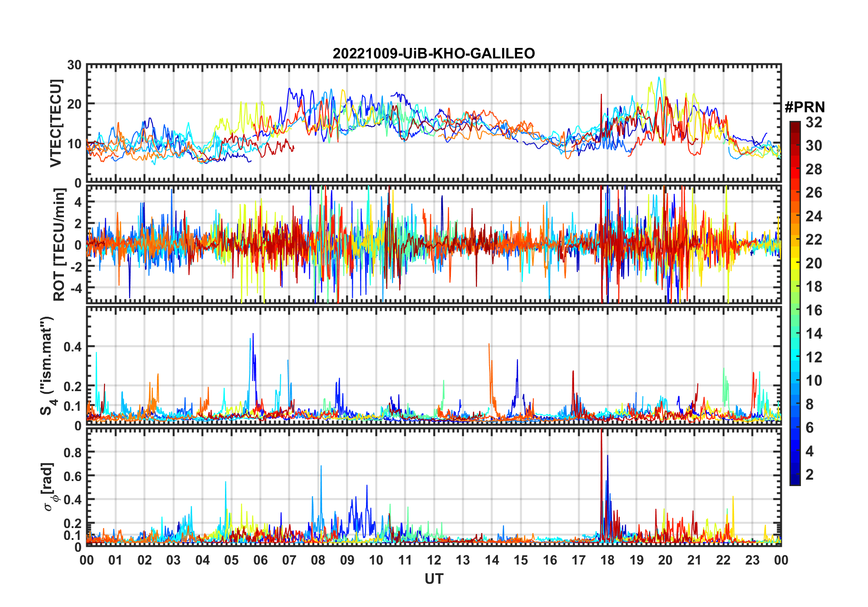Select UT axis tick label "15"
The width and height of the screenshot is (868, 607).
521,560
